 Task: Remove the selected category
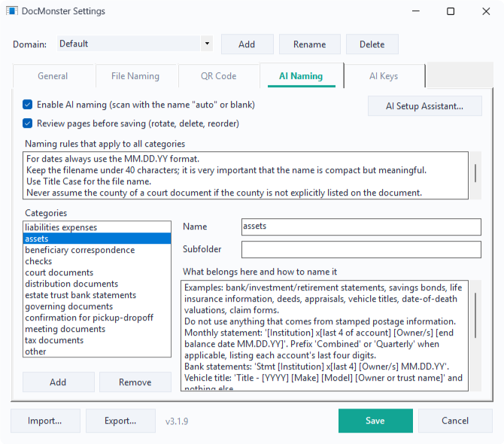point(135,382)
